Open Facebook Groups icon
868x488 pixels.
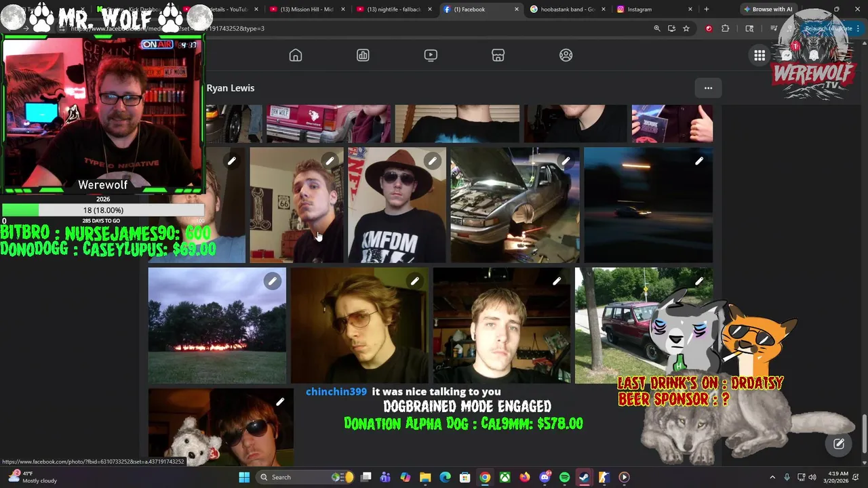click(x=566, y=56)
